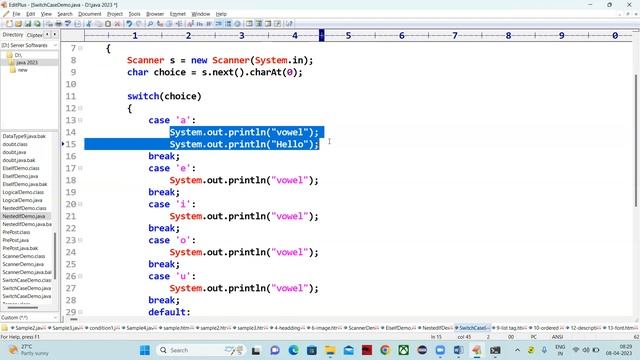Click the last toolbar icon with question mark
Image resolution: width=640 pixels, height=360 pixels.
pos(289,24)
